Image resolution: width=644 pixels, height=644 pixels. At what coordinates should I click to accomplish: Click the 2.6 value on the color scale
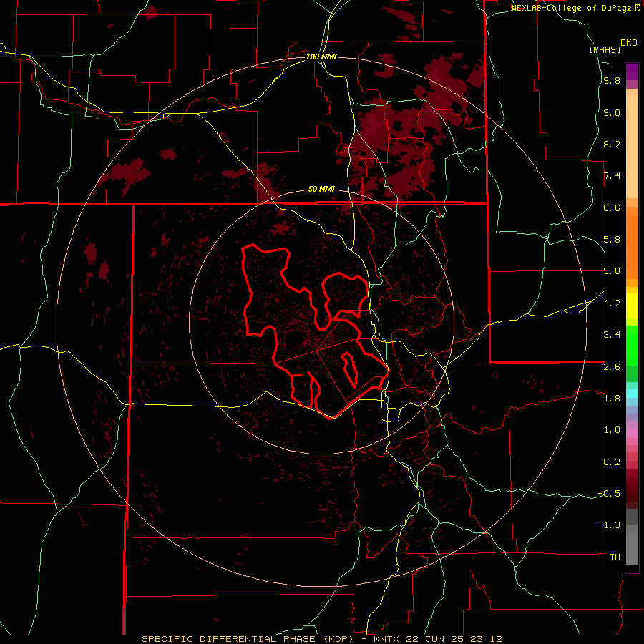click(612, 367)
